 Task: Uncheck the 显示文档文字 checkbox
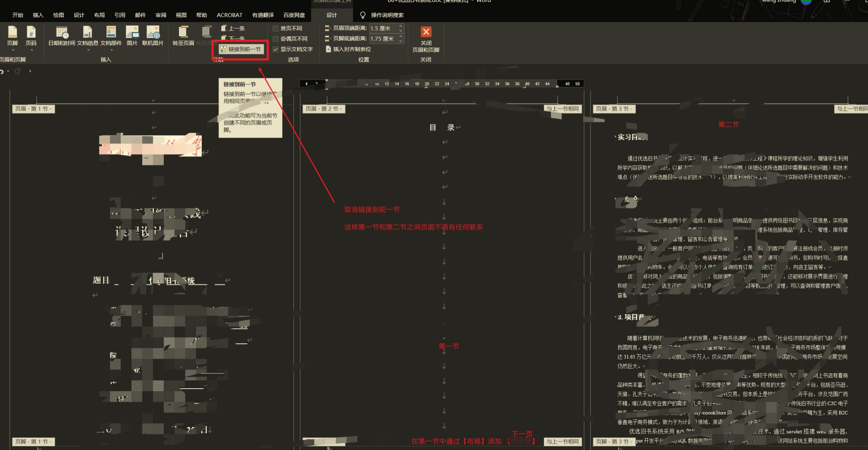[x=276, y=49]
